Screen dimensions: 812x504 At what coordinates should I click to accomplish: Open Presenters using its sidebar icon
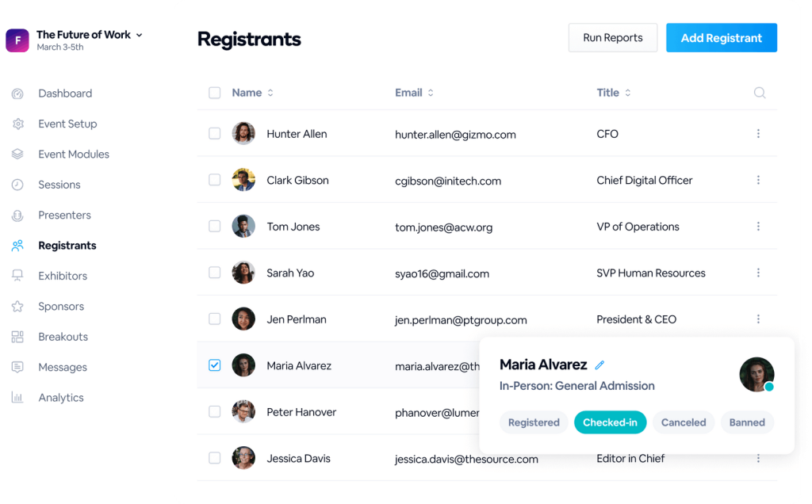pyautogui.click(x=17, y=215)
